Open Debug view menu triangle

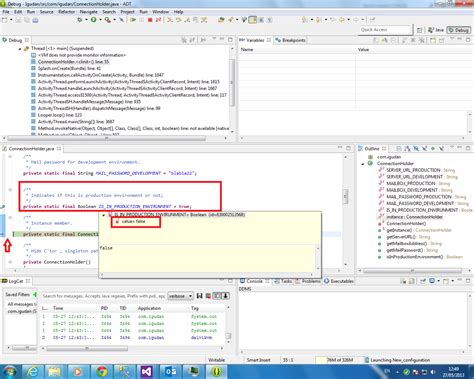214,39
